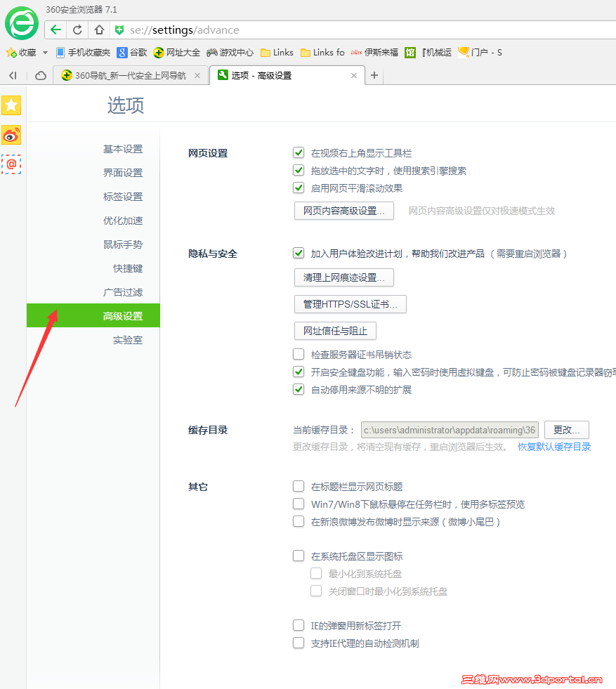The height and width of the screenshot is (689, 616).
Task: Open 网址大全 bookmark
Action: [176, 53]
